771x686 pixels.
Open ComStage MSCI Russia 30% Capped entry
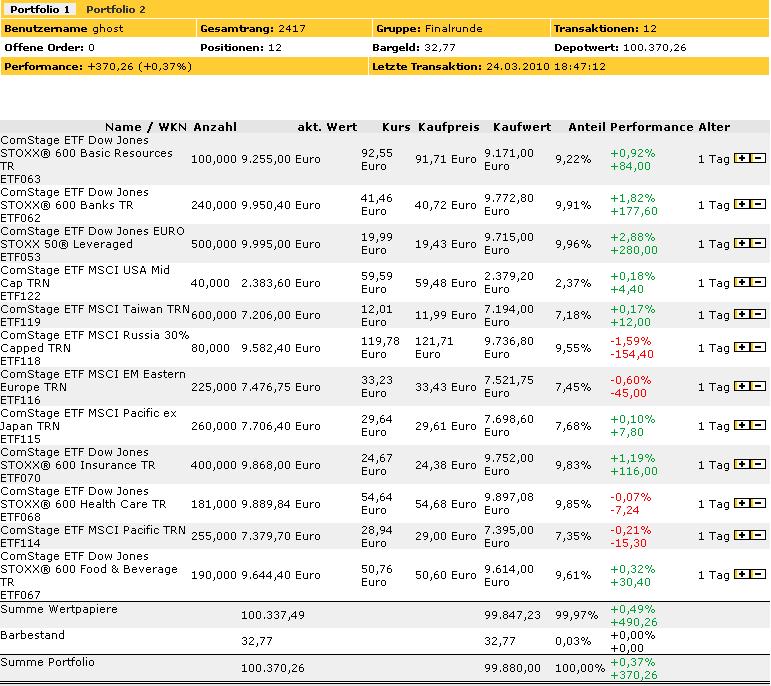click(x=95, y=335)
